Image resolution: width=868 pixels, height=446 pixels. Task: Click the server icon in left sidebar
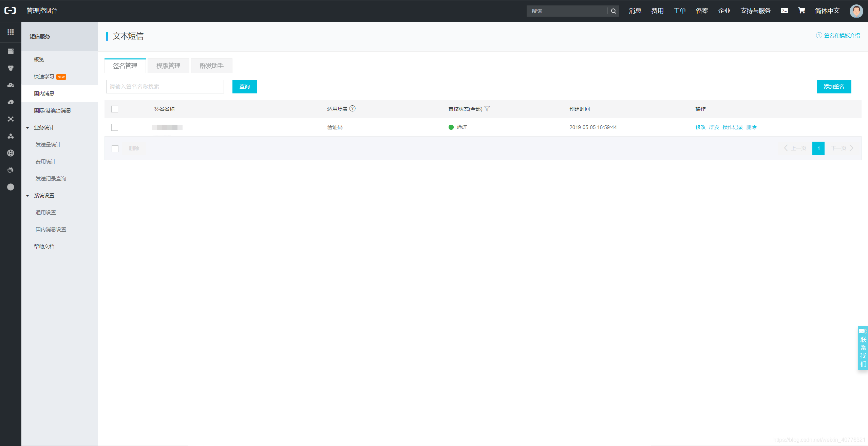(x=11, y=51)
